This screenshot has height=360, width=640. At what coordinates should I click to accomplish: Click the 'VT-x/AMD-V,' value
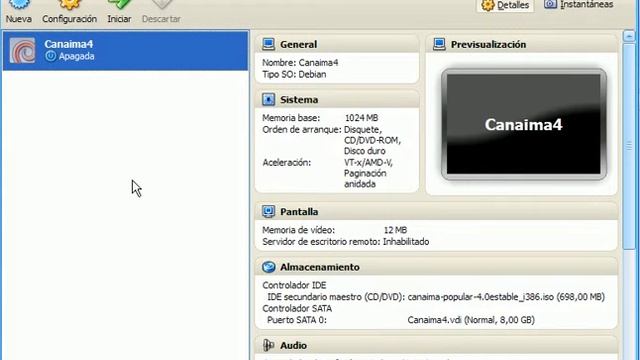[368, 162]
